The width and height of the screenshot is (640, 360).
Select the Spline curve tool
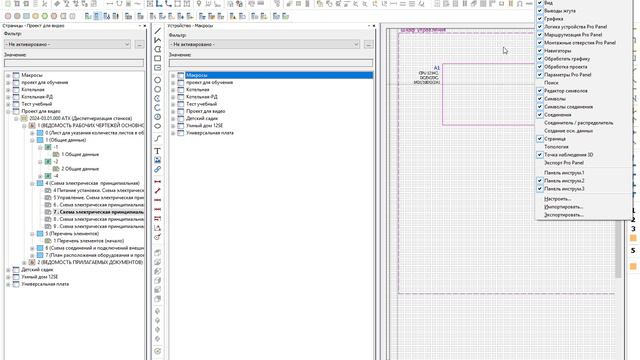tap(158, 139)
